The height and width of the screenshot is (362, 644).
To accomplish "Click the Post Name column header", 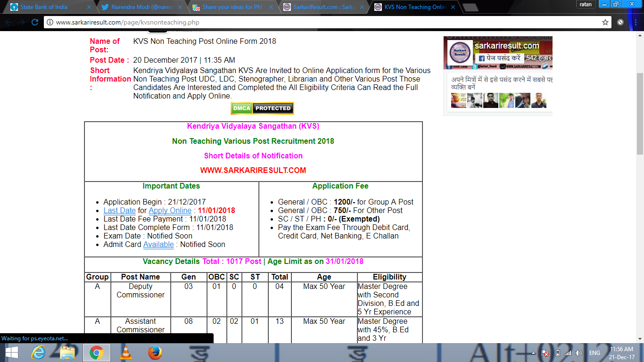I will 140,277.
